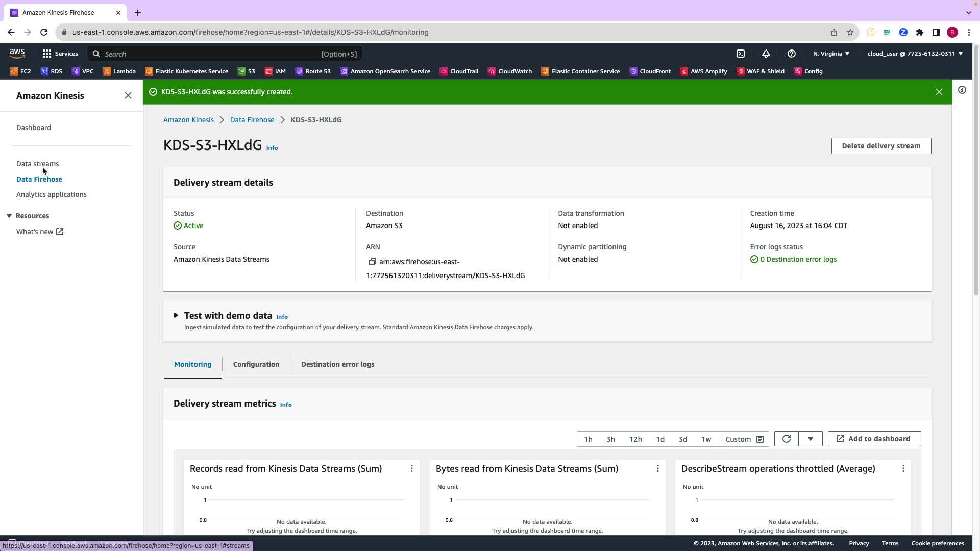
Task: Click Delete delivery stream button
Action: (x=880, y=146)
